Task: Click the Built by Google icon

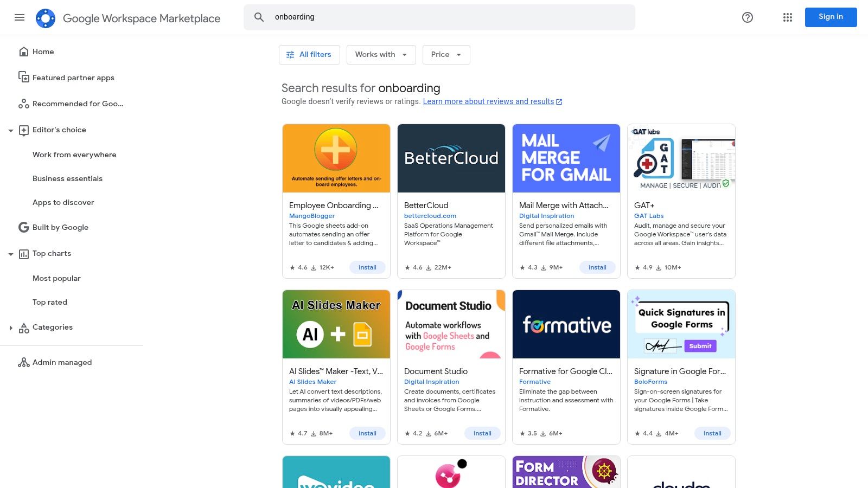Action: [x=24, y=227]
